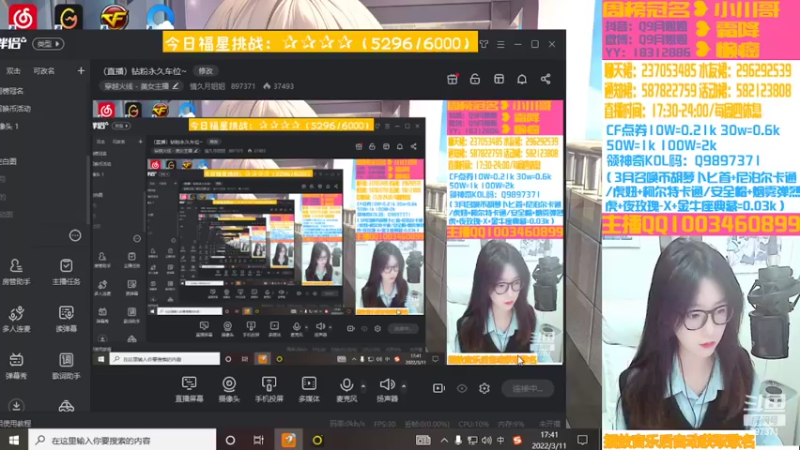The height and width of the screenshot is (450, 800).
Task: Click the Windows taskbar search box
Action: [x=122, y=440]
